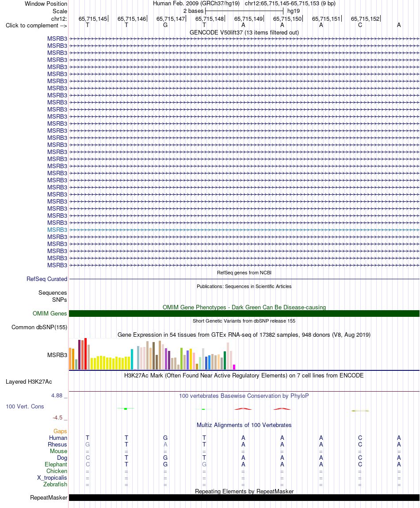Click the 'Human' alignment row label
This screenshot has height=508, width=420.
click(x=58, y=438)
